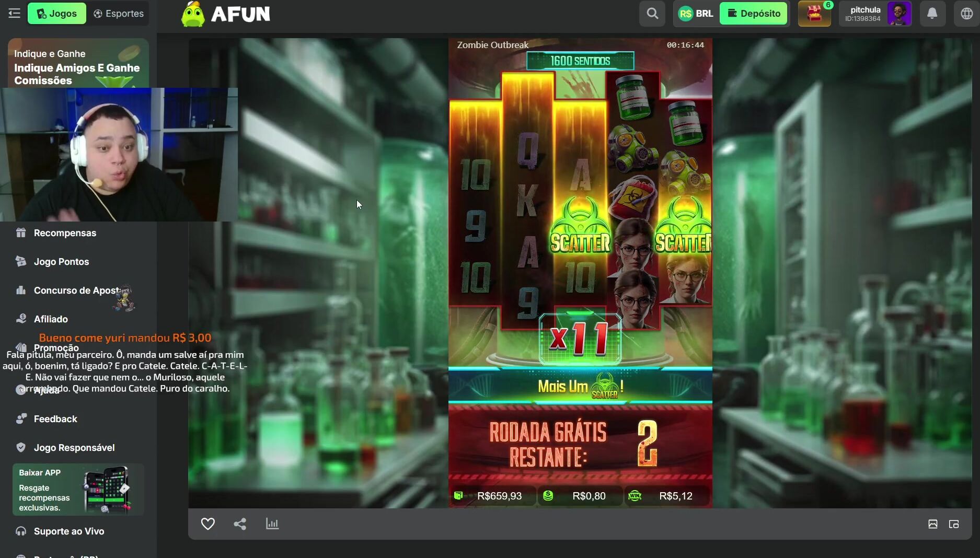
Task: Open pitchula user profile avatar
Action: click(899, 14)
